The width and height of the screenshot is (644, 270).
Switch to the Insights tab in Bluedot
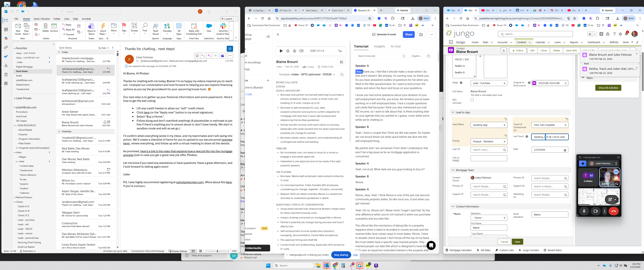click(379, 46)
